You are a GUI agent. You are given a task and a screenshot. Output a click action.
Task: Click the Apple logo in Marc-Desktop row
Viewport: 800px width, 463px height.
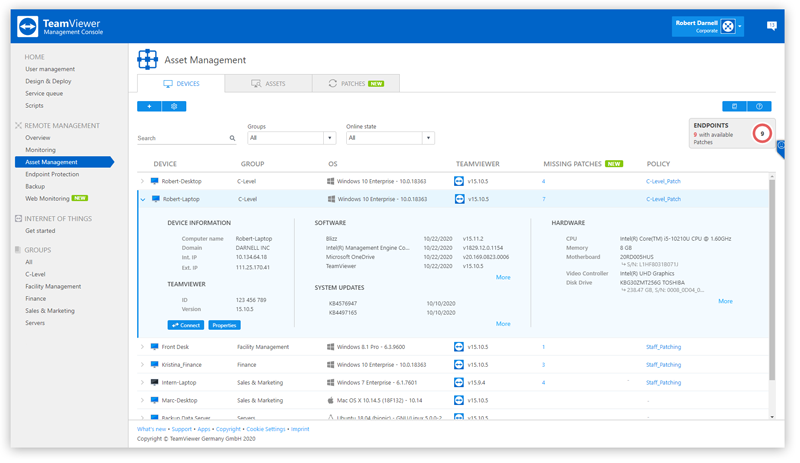pos(331,400)
